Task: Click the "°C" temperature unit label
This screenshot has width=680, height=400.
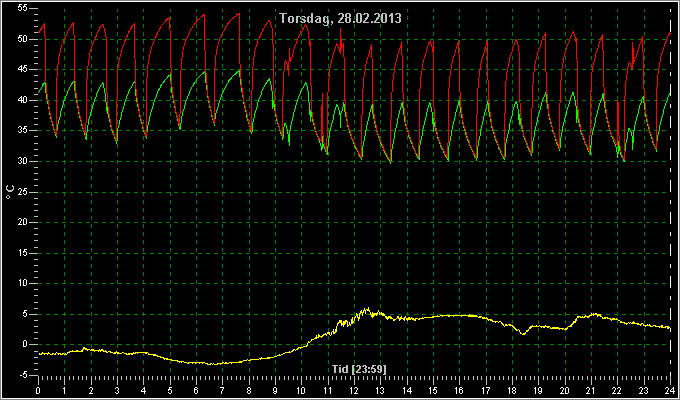Action: [x=10, y=192]
